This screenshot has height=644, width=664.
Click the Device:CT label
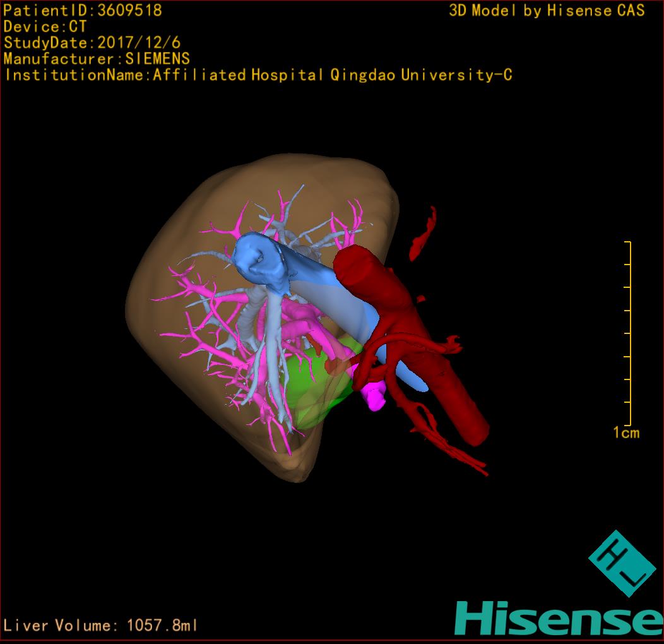pyautogui.click(x=45, y=27)
